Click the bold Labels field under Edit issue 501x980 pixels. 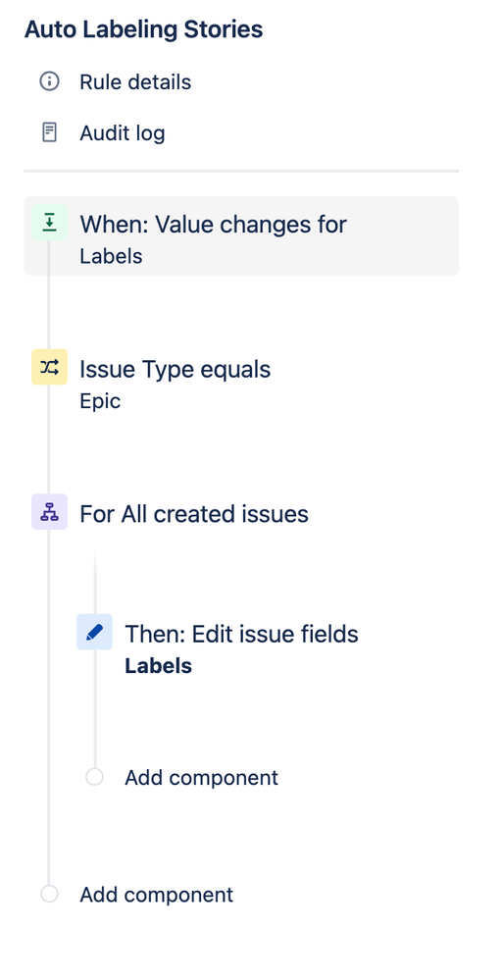pyautogui.click(x=158, y=666)
